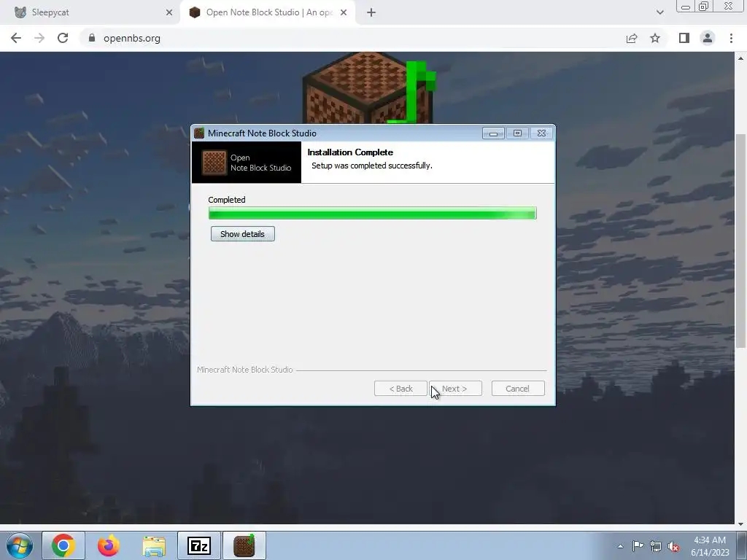Show hidden tray icons arrow

point(620,546)
